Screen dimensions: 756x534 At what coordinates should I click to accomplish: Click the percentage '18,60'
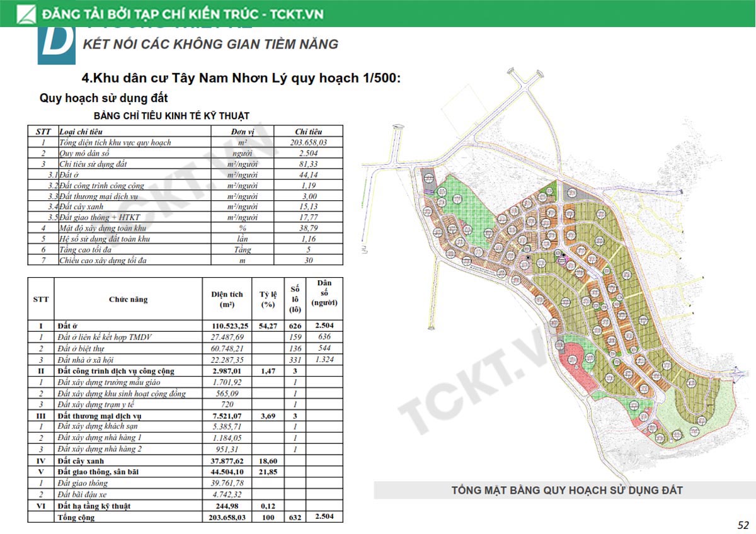[268, 460]
